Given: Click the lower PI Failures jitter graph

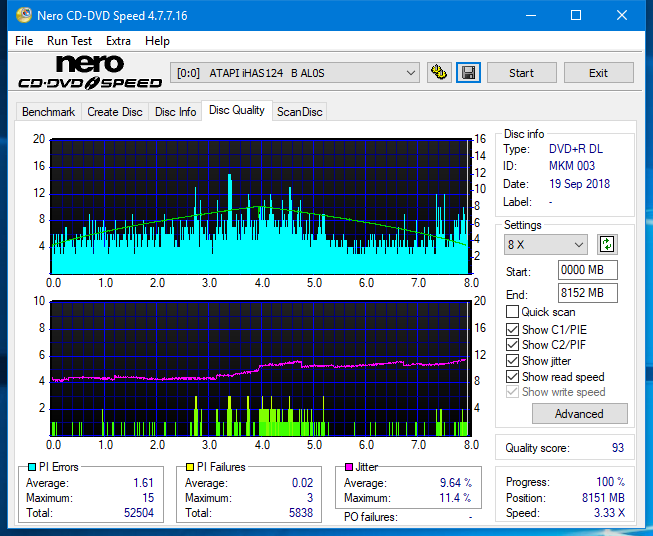Looking at the screenshot, I should click(261, 369).
